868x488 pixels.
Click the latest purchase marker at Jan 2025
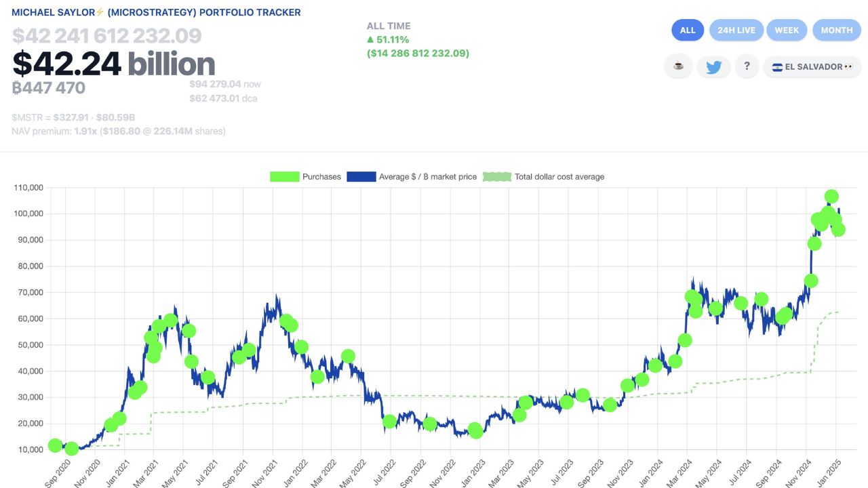[838, 230]
